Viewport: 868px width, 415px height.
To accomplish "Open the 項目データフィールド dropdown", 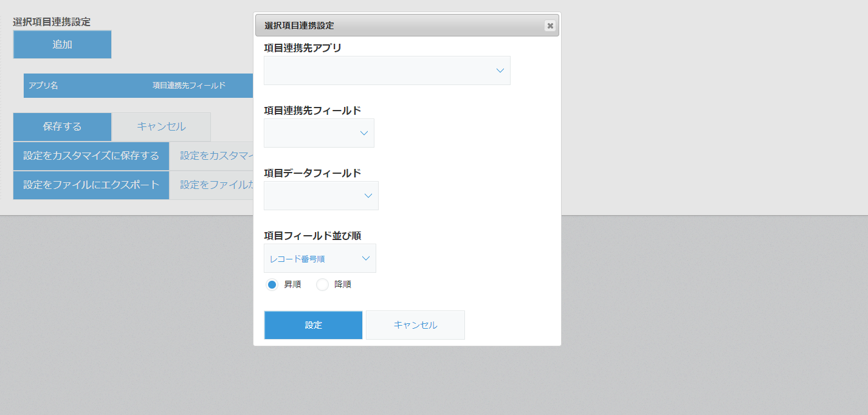I will tap(321, 195).
